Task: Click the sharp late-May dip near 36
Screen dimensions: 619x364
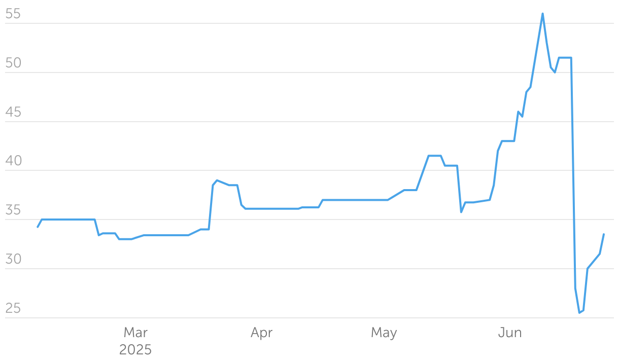Action: (x=461, y=212)
